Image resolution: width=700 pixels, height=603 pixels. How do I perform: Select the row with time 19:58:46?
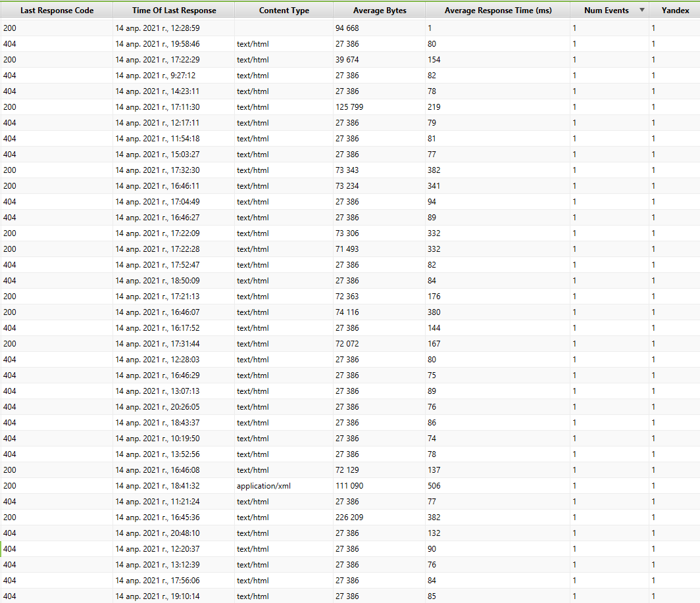[157, 44]
